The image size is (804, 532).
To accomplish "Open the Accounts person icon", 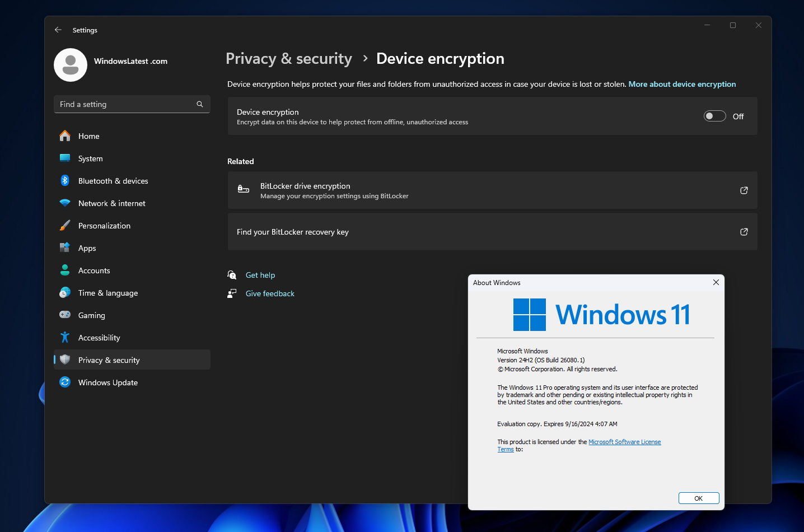I will pyautogui.click(x=64, y=270).
